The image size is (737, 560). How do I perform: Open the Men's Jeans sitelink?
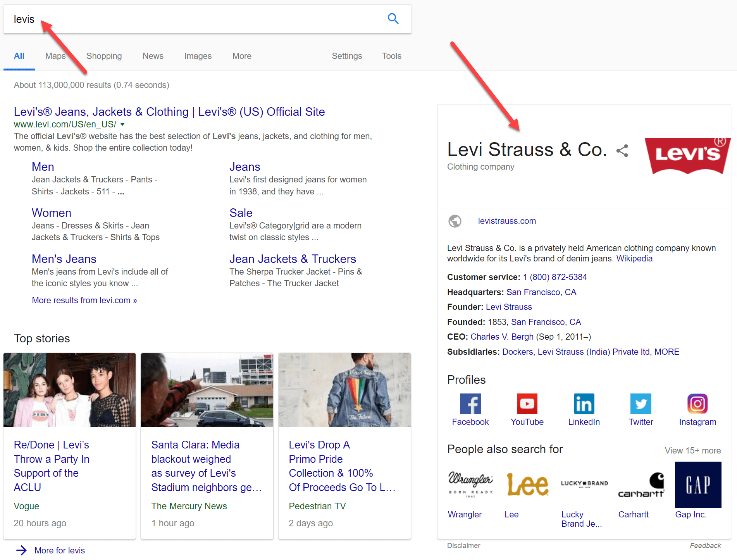pos(64,259)
